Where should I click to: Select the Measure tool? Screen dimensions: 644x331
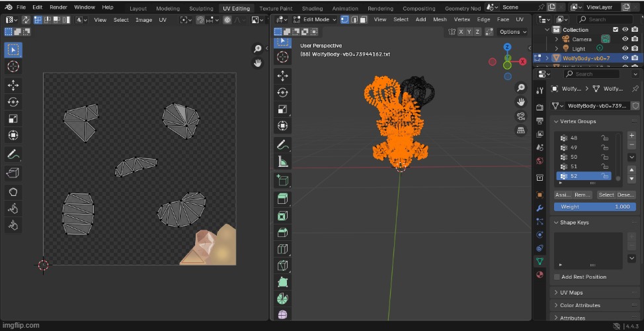point(282,162)
